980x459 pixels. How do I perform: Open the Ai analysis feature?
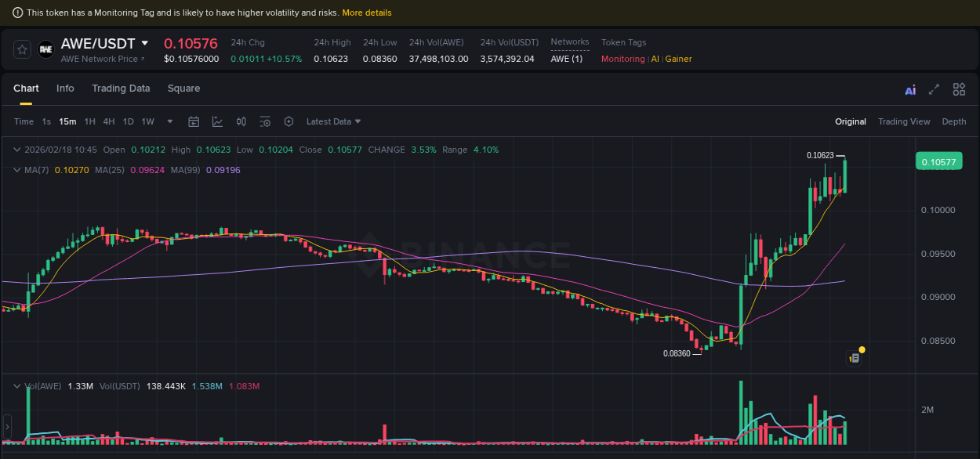(x=910, y=90)
